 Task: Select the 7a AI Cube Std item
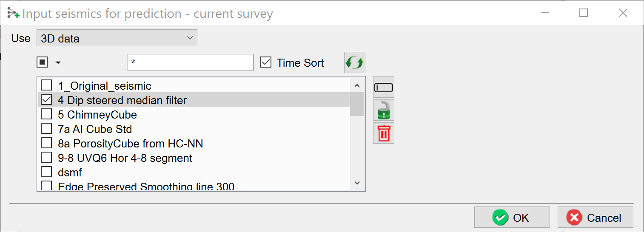[x=95, y=129]
